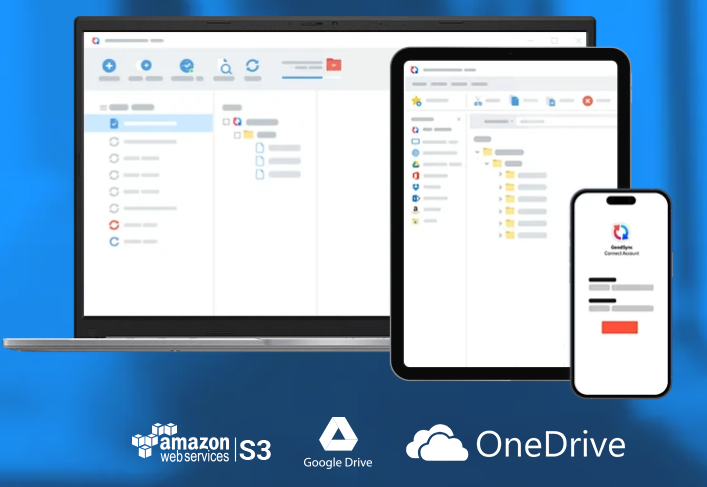Open the red folder dropdown in the laptop toolbar
This screenshot has width=707, height=487.
pyautogui.click(x=334, y=65)
